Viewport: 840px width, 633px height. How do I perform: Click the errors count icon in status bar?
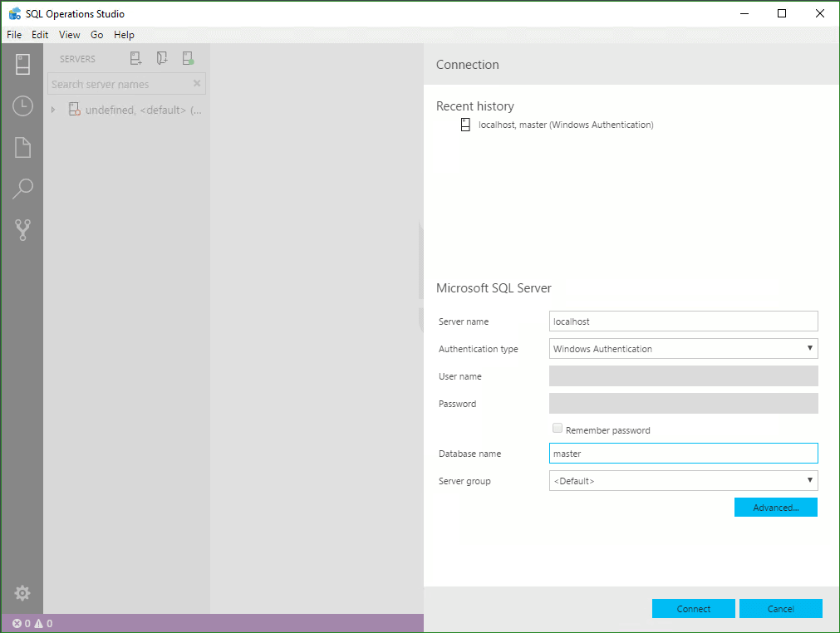click(17, 623)
